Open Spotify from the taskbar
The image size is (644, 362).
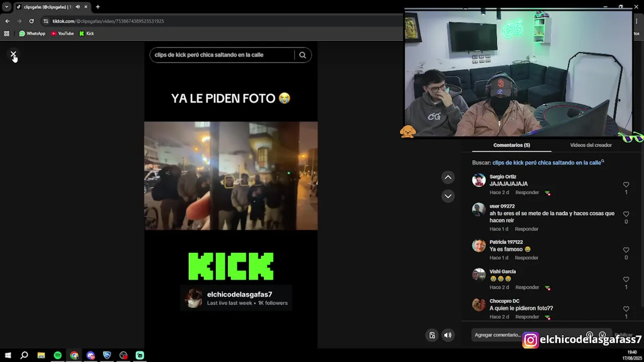(57, 355)
